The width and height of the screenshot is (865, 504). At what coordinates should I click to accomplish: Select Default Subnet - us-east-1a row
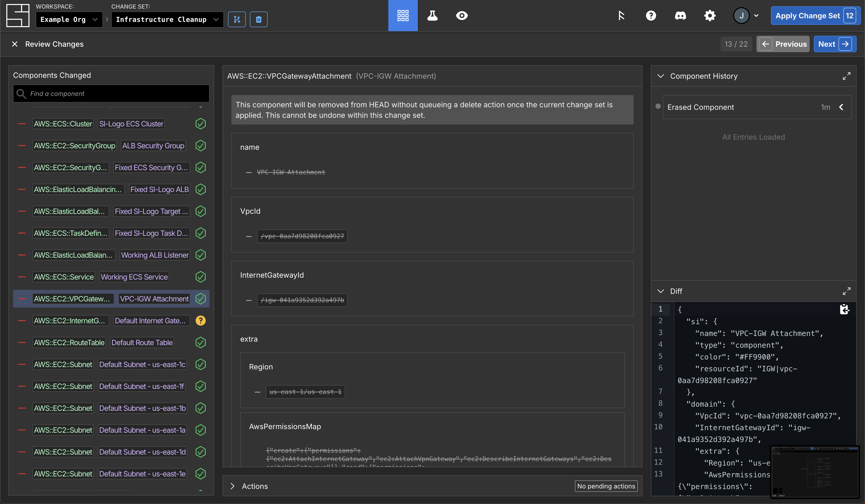[111, 430]
